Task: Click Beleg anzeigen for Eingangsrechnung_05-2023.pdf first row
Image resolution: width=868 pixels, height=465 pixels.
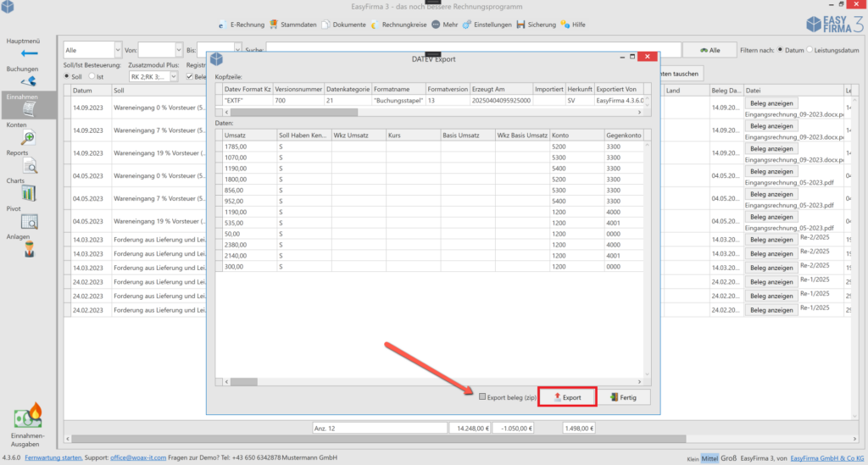Action: [771, 171]
